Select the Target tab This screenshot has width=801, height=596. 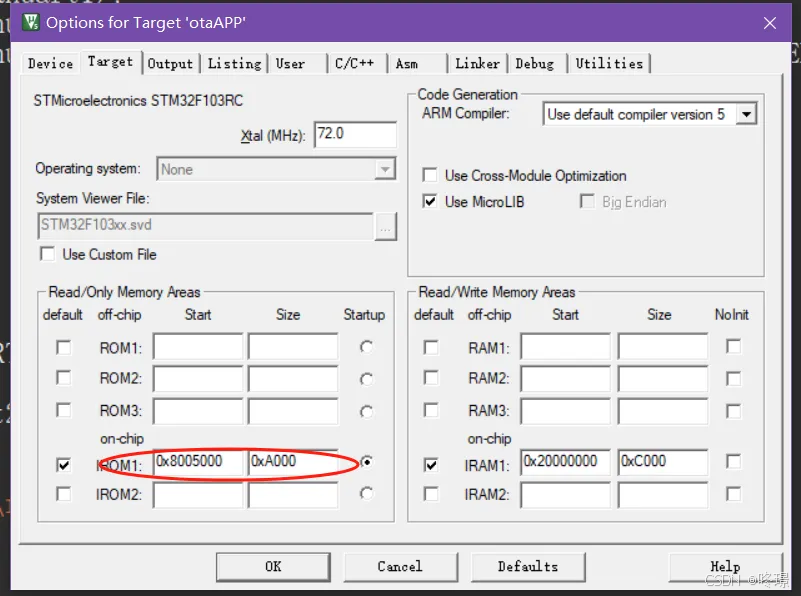tap(110, 62)
